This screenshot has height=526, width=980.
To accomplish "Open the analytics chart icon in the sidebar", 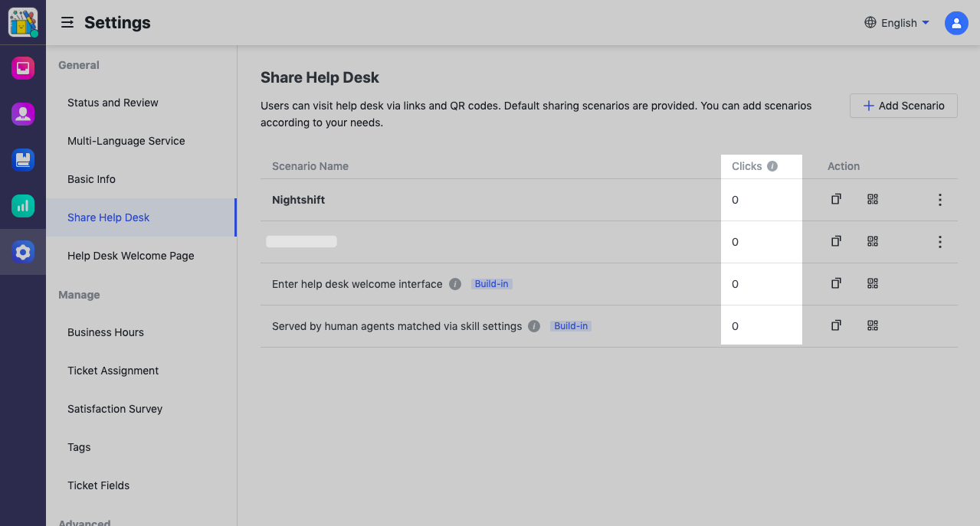I will click(x=22, y=206).
